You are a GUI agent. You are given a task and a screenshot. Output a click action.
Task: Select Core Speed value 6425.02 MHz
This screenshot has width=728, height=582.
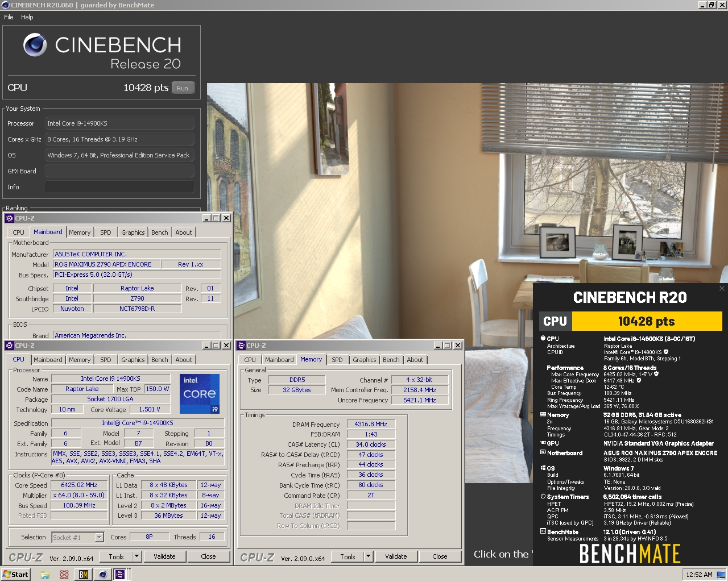[x=79, y=485]
